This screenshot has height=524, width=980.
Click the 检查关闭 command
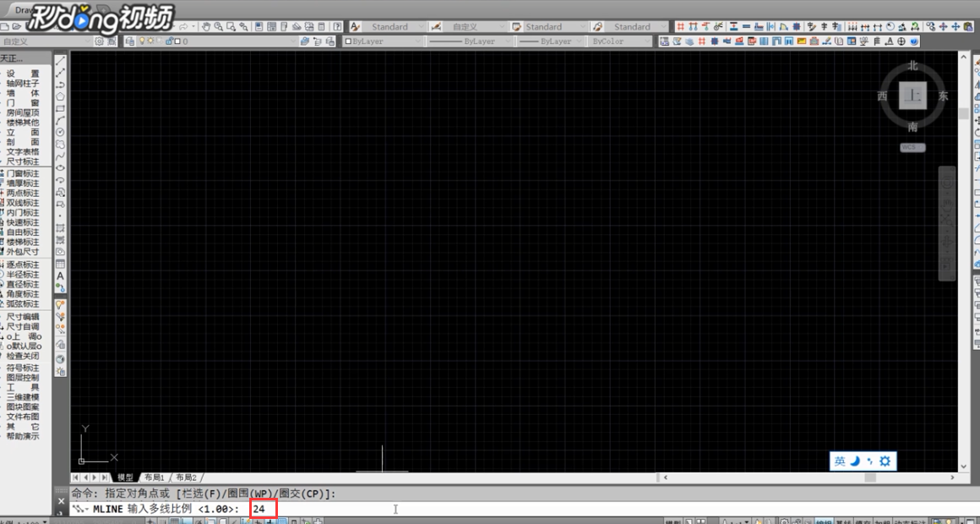[23, 355]
